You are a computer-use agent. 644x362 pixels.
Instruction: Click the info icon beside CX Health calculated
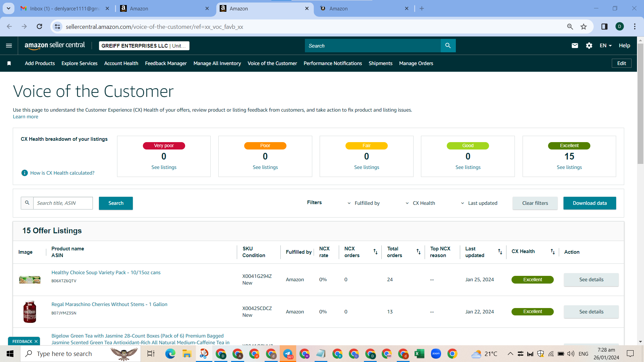(24, 173)
